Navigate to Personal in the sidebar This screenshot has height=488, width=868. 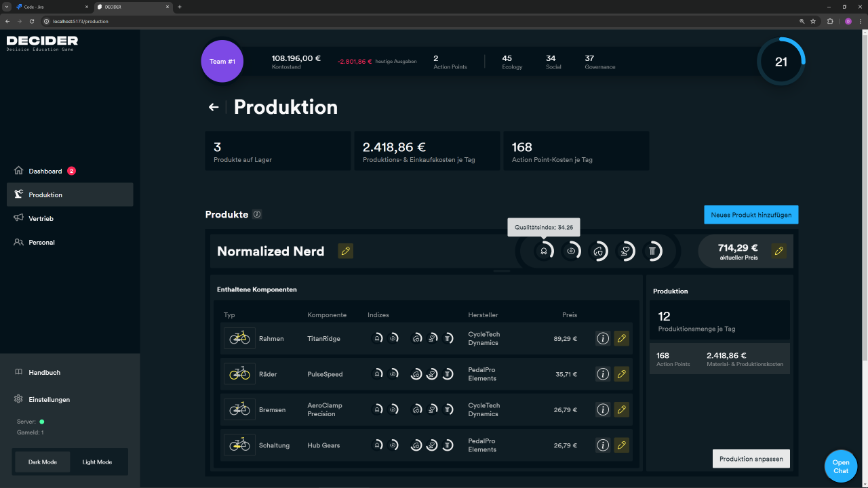41,242
